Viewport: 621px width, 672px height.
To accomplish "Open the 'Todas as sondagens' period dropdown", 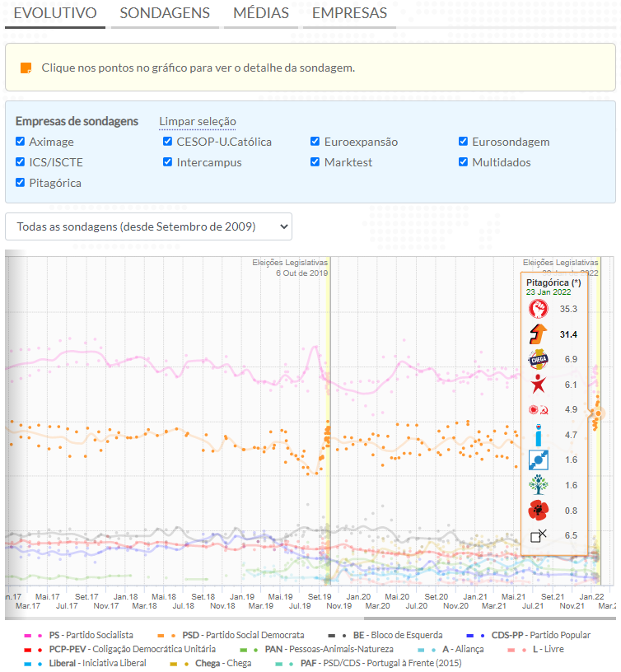I will (148, 226).
